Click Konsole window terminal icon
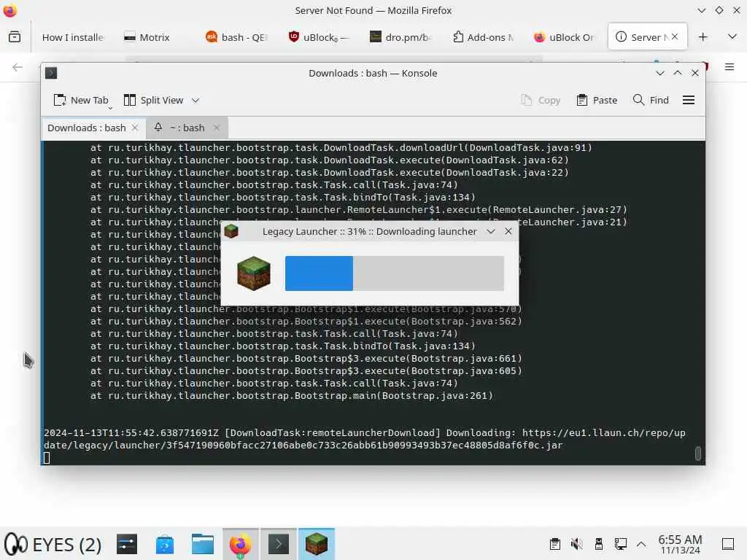 51,73
